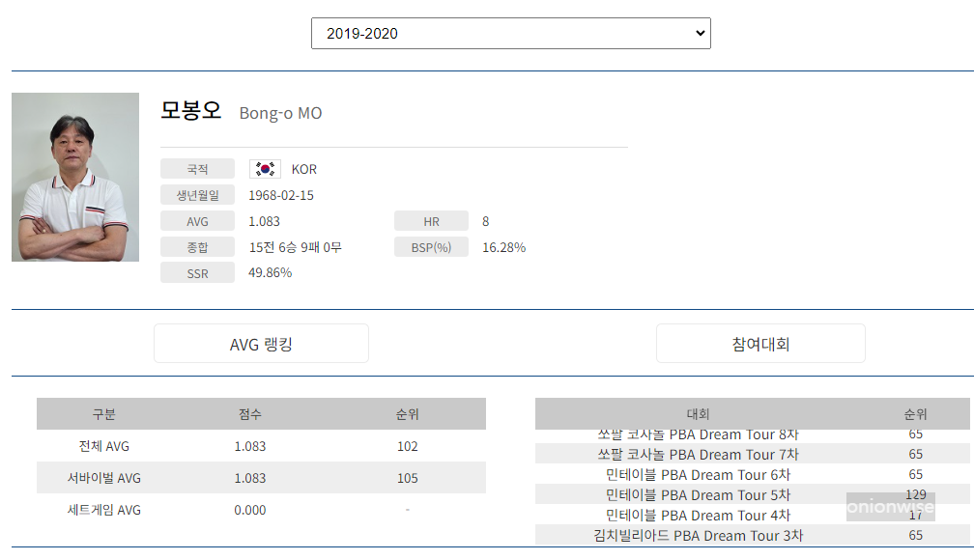Click the BSP(%) stat badge
974x560 pixels.
[431, 246]
